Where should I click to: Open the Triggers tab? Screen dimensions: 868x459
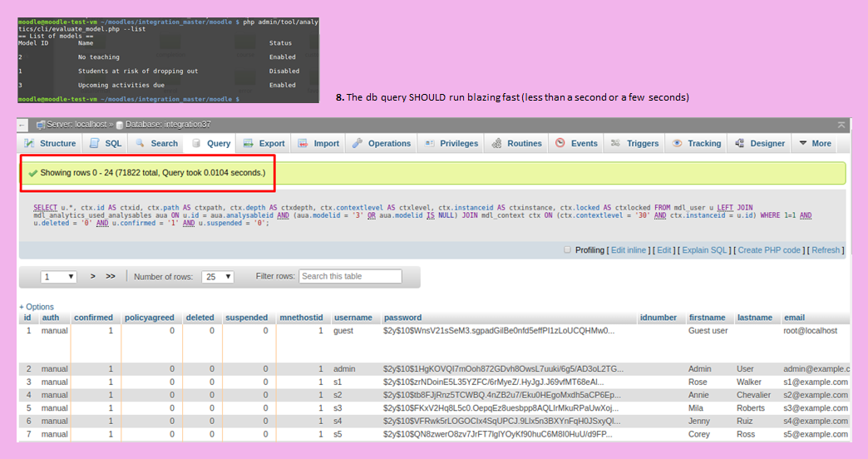[634, 143]
